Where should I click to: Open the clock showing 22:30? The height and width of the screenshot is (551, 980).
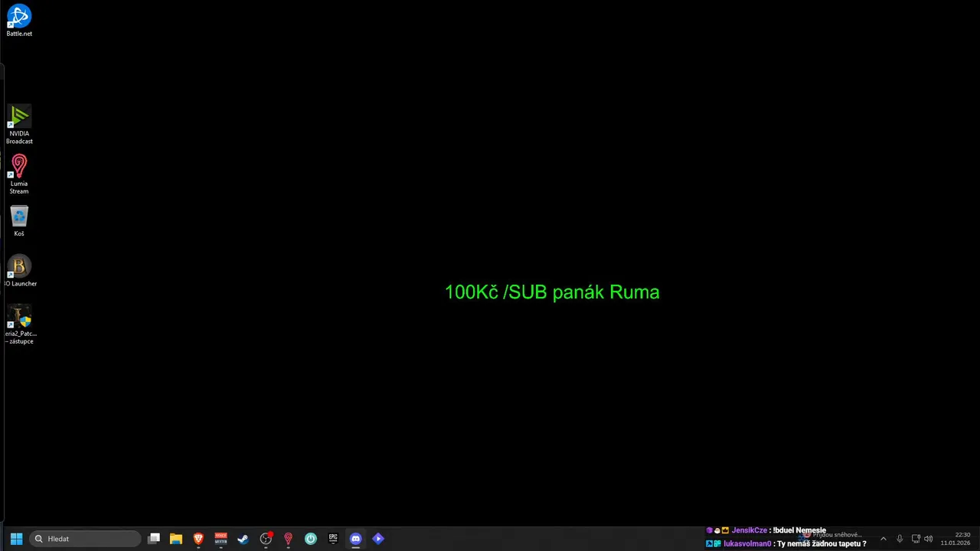tap(955, 539)
